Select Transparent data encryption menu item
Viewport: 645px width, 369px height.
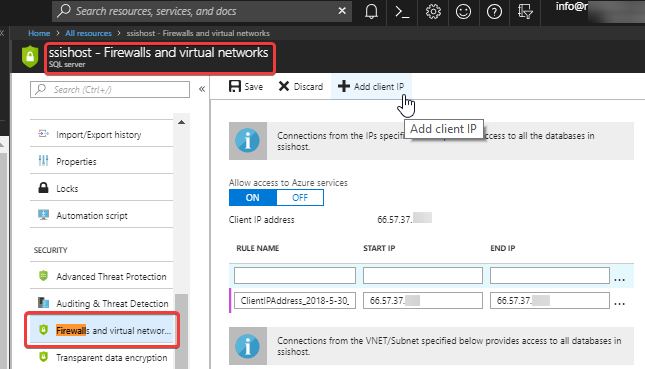pos(102,357)
